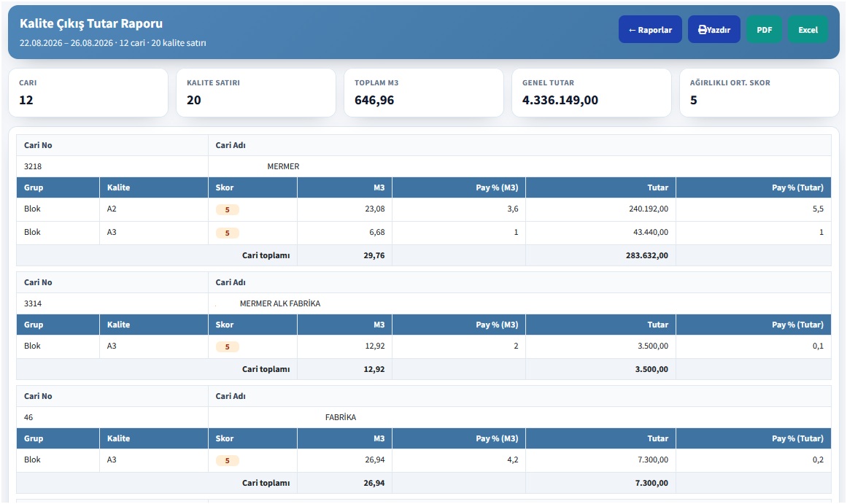This screenshot has width=847, height=504.
Task: Click Cari toplamı 283.632,00 total
Action: (x=646, y=255)
